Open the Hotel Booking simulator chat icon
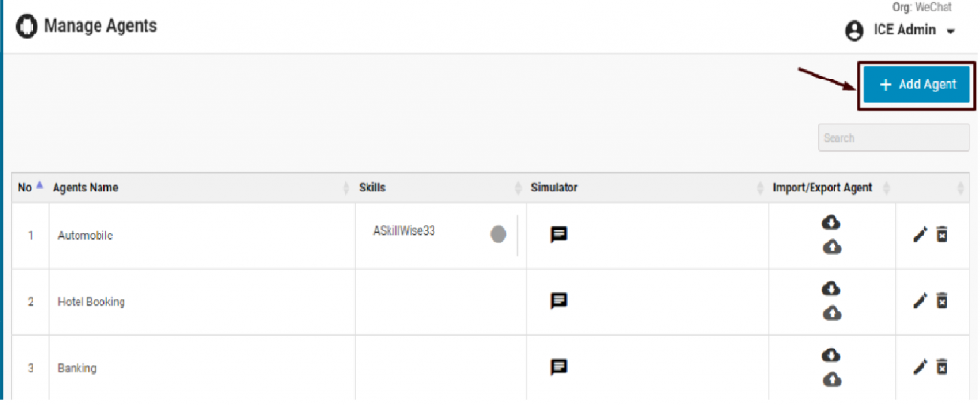The image size is (980, 405). (559, 301)
